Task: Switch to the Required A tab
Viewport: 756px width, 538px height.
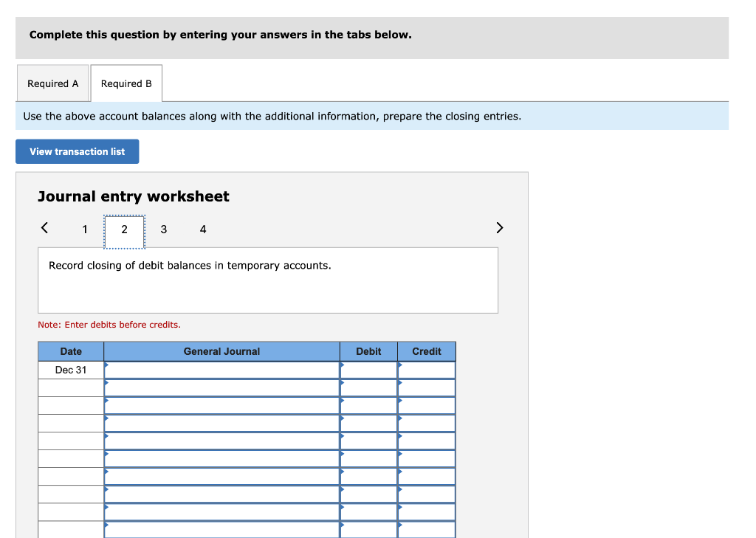Action: (52, 83)
